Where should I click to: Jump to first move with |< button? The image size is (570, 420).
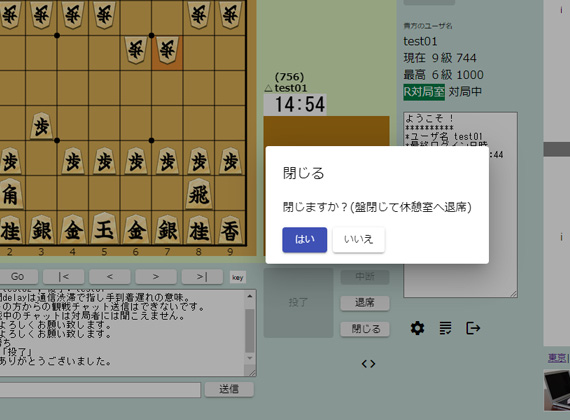64,277
